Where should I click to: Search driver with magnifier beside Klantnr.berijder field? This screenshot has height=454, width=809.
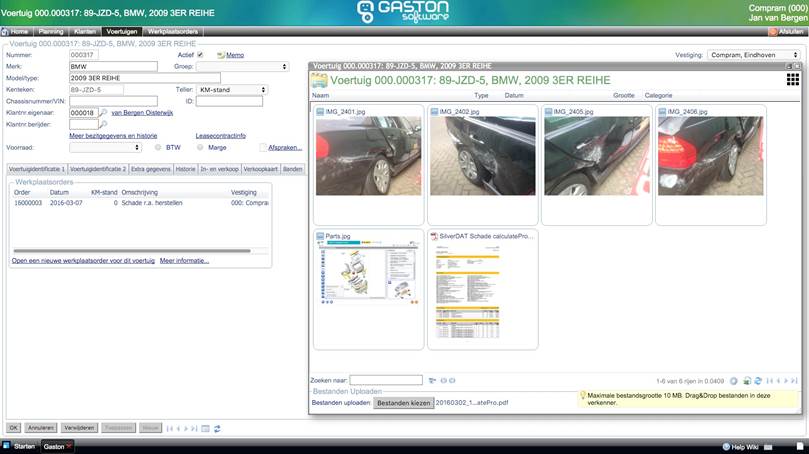point(103,124)
